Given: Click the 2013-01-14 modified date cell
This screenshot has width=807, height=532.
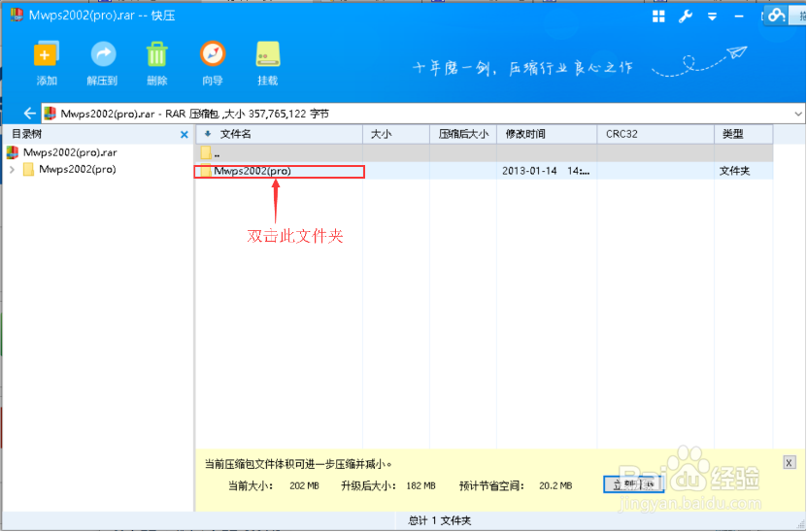Looking at the screenshot, I should point(546,171).
